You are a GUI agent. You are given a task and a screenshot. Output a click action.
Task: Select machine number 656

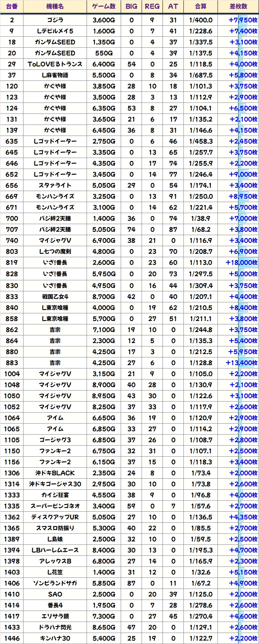pos(12,186)
